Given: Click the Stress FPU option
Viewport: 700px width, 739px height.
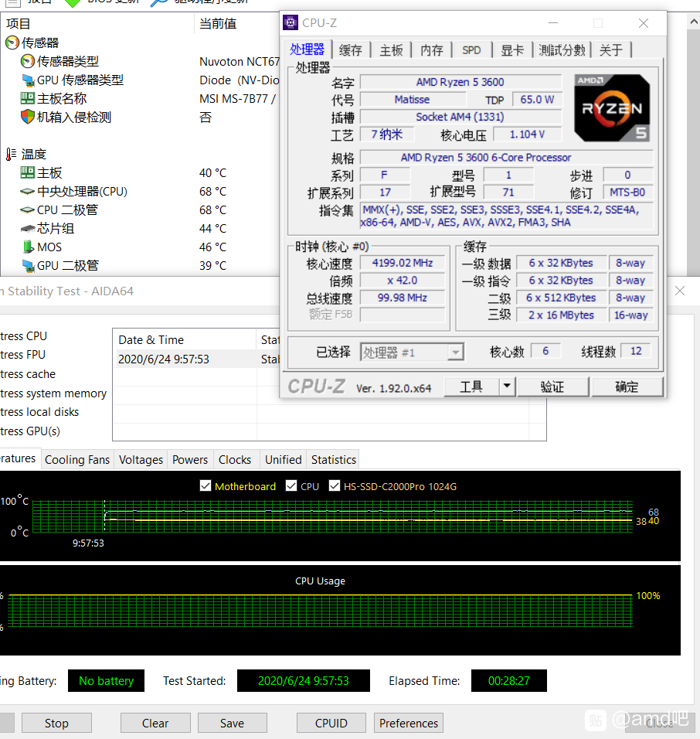Looking at the screenshot, I should (x=22, y=354).
